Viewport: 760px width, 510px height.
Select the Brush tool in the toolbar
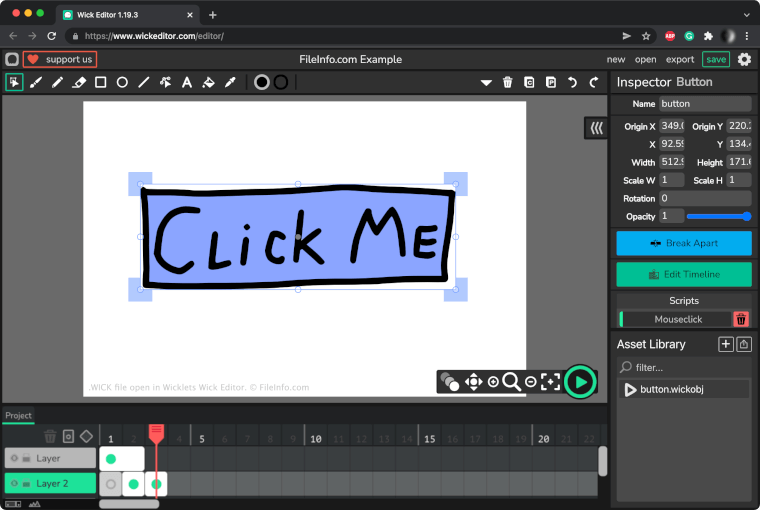click(36, 82)
